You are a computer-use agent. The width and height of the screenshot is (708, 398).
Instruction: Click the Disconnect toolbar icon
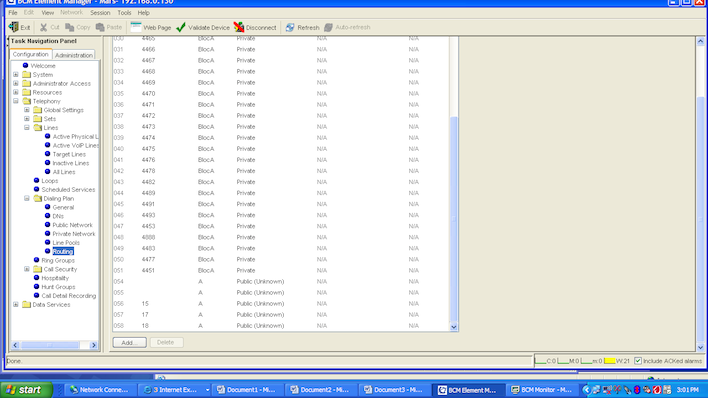[239, 27]
